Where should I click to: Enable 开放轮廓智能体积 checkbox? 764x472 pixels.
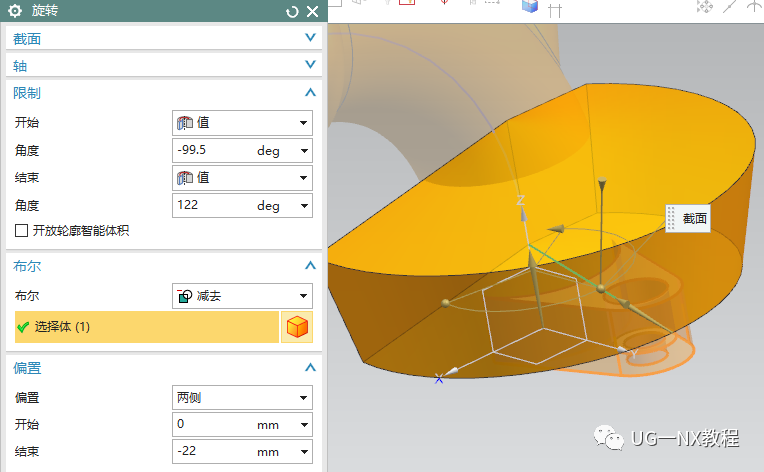point(21,230)
